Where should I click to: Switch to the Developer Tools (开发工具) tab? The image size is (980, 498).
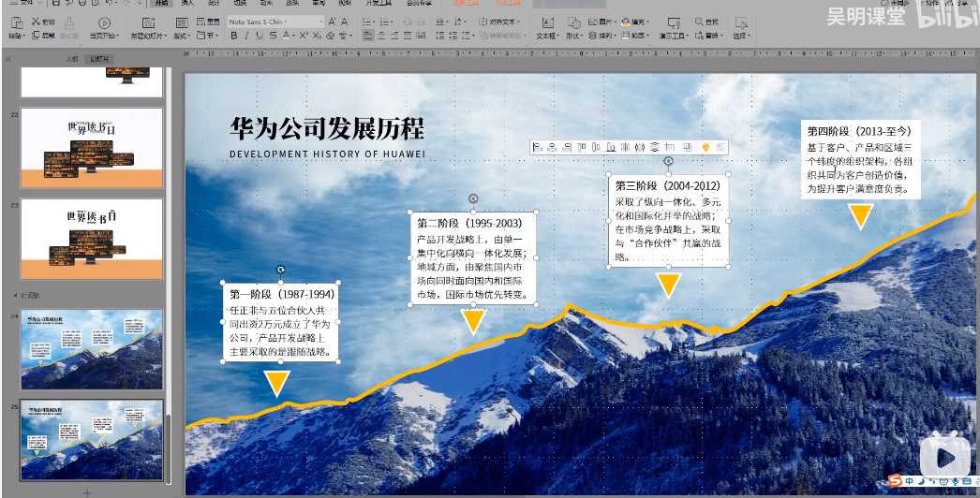pos(379,3)
